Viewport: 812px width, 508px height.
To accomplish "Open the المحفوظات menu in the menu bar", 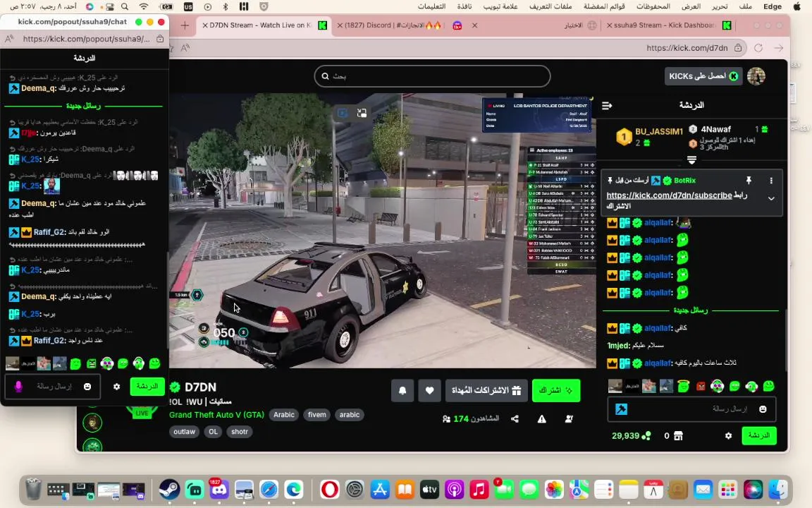I will [653, 6].
